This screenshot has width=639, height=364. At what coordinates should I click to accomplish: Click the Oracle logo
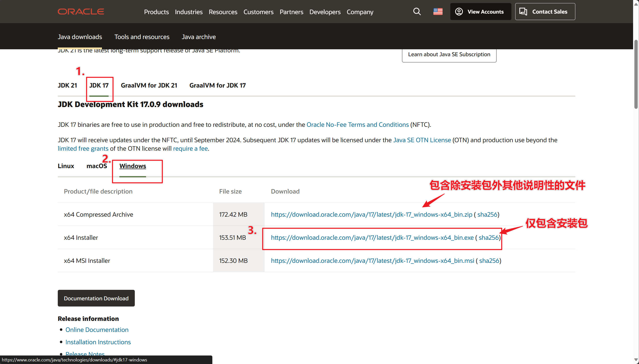coord(81,12)
